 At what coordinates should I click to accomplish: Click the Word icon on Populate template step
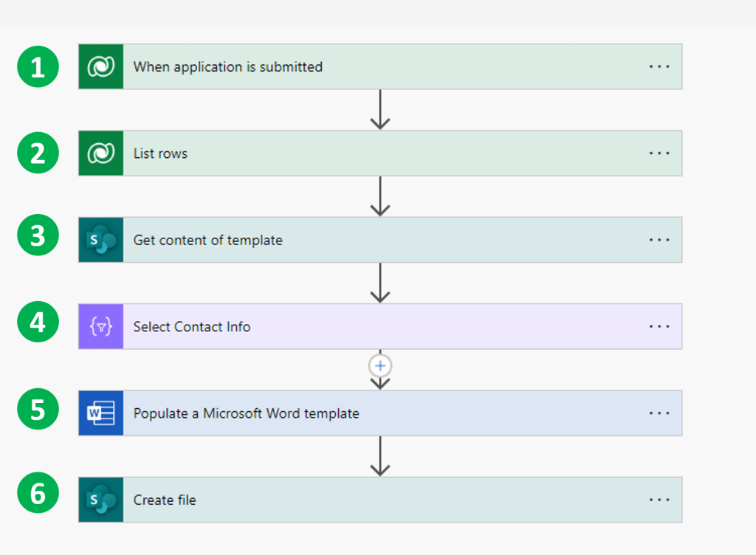(100, 413)
